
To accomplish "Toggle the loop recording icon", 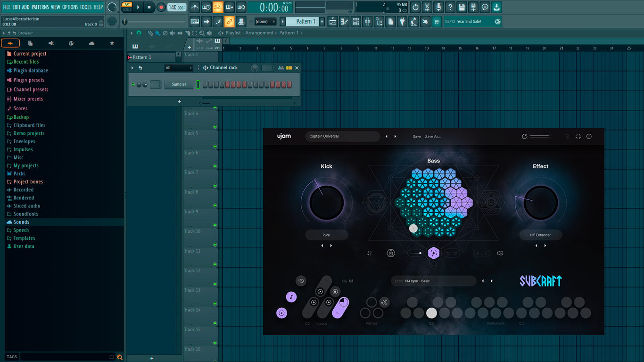I will point(241,8).
